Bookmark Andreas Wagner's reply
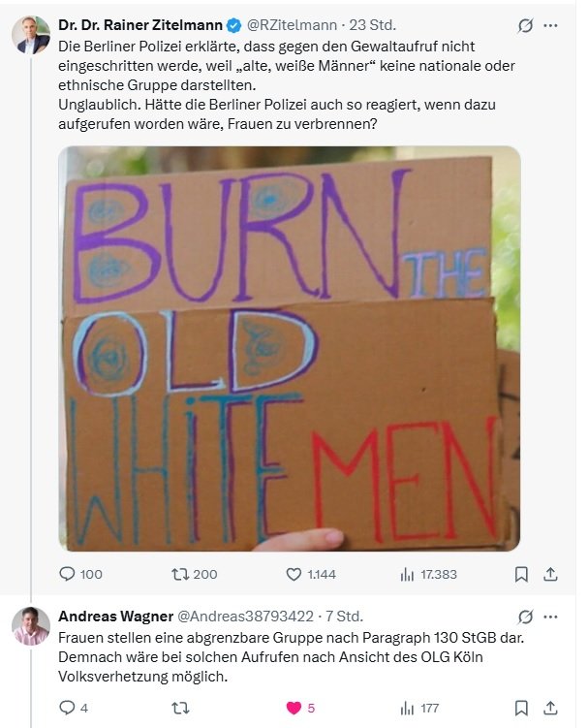Viewport: 588px width, 728px height. (521, 708)
